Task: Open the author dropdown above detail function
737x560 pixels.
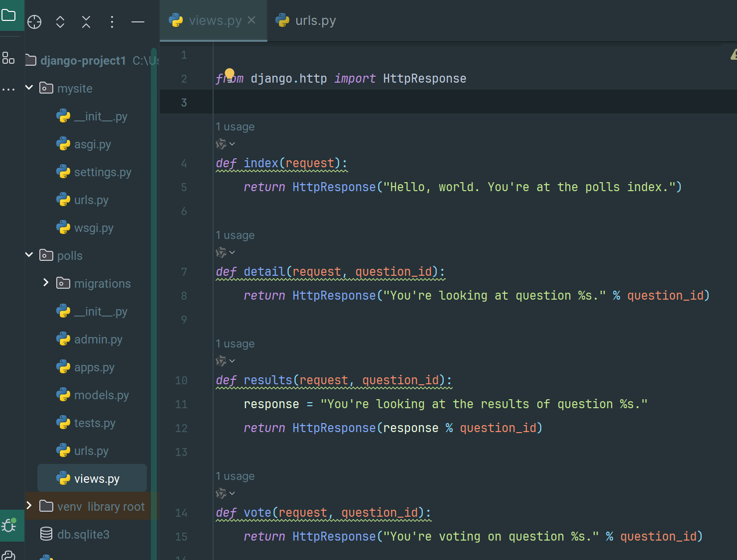Action: click(x=226, y=253)
